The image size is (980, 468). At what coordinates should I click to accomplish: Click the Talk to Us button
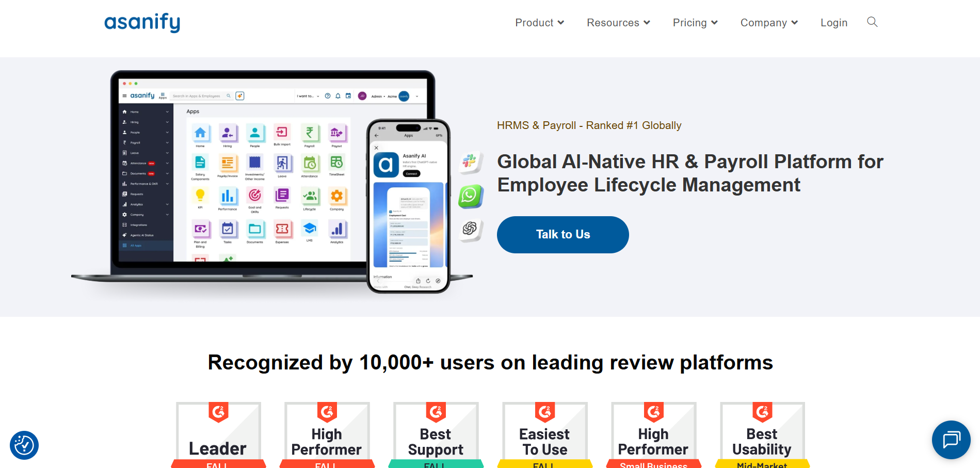(x=563, y=235)
